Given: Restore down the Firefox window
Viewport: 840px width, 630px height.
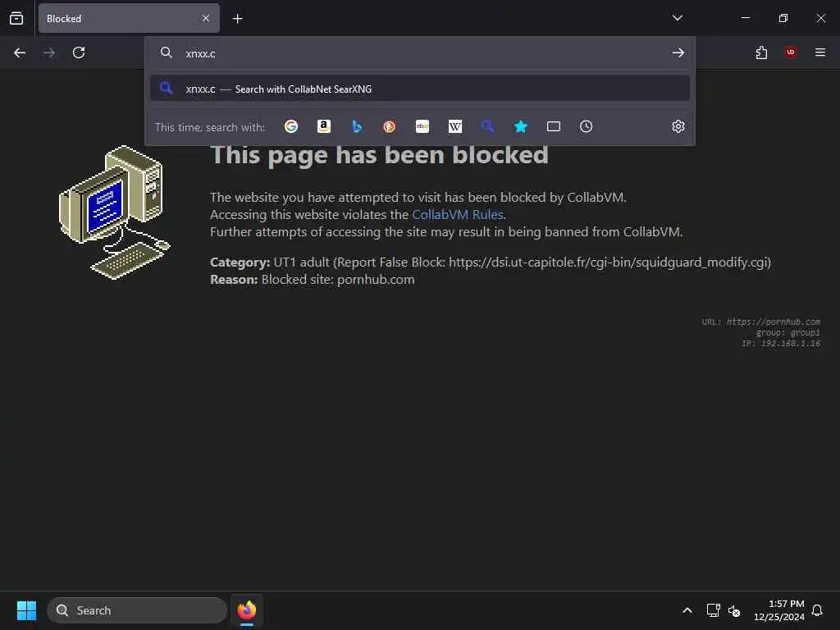Looking at the screenshot, I should coord(783,18).
